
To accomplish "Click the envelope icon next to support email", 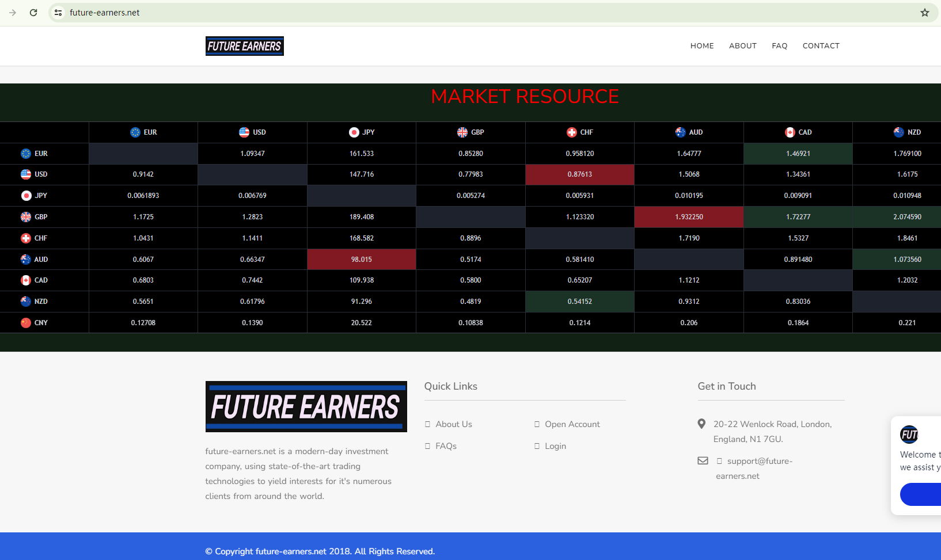I will 703,461.
